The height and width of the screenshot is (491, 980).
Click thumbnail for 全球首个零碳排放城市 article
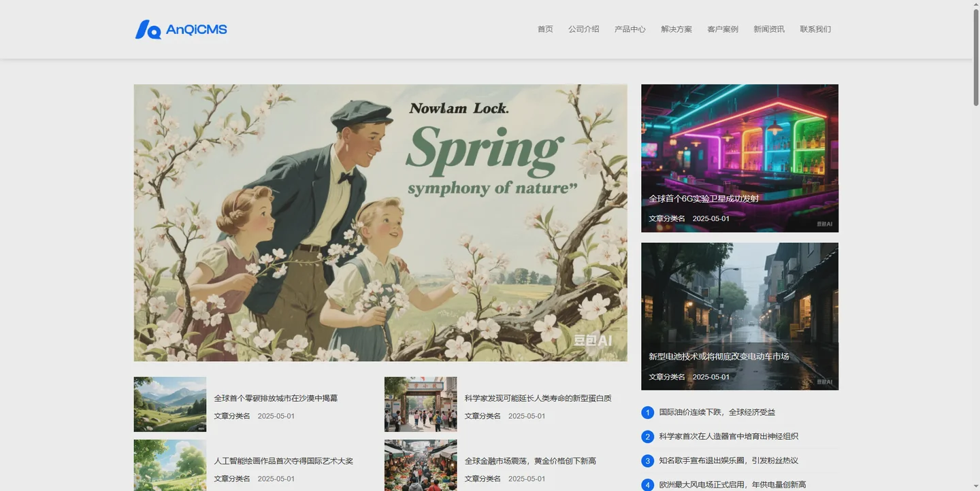(170, 405)
